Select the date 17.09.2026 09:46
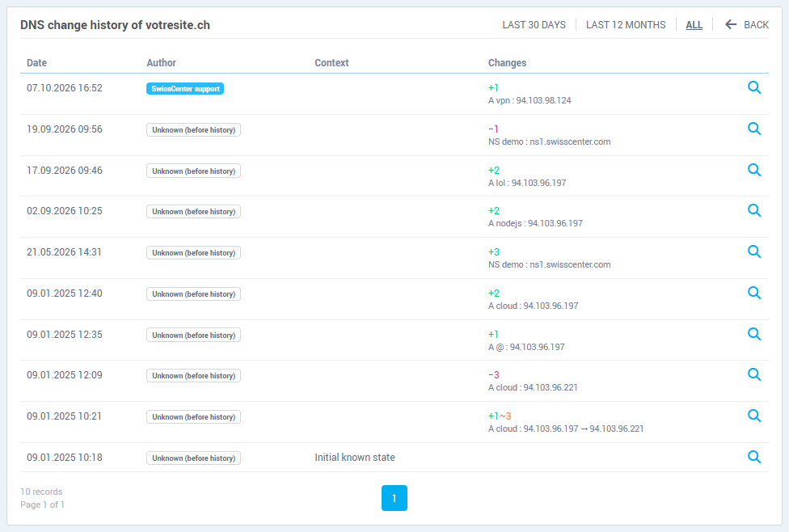Screen dimensions: 789x532 coord(65,171)
